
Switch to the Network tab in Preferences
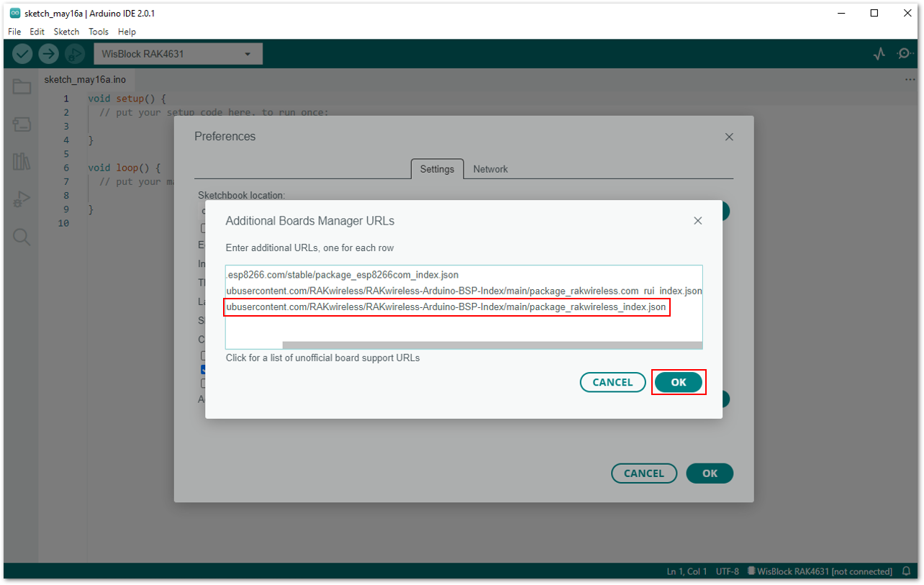click(x=491, y=169)
